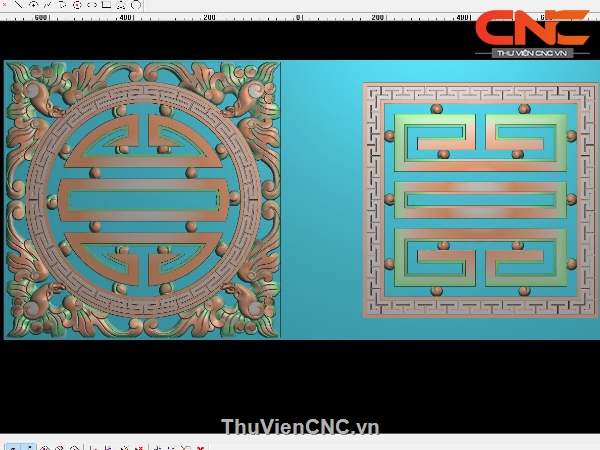Click the ThuVienCNC.vn watermark text
The image size is (600, 450).
[x=300, y=427]
